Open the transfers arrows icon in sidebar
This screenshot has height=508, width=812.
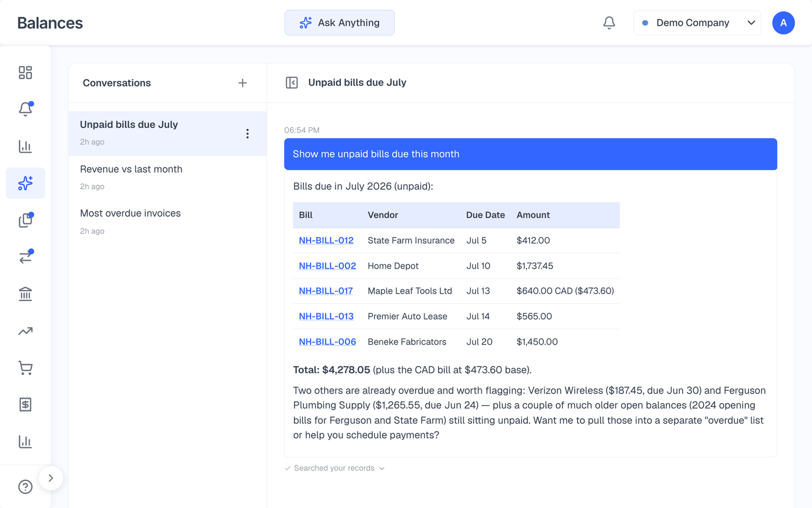(25, 257)
